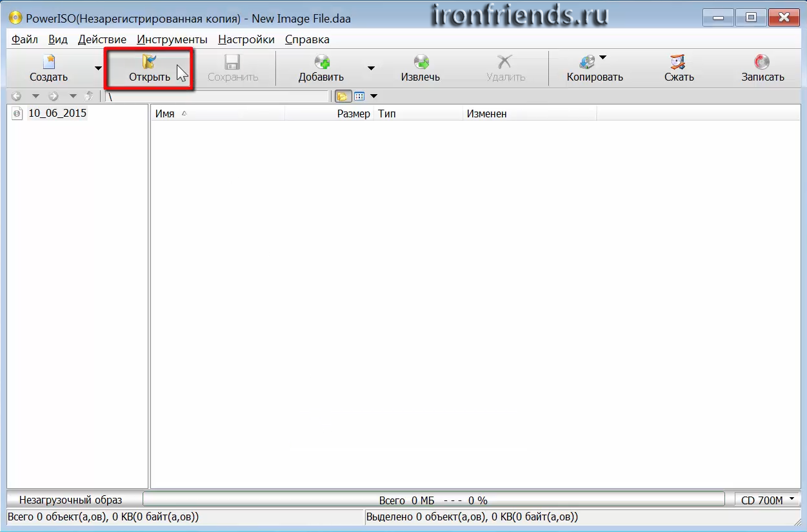Open the Файл menu
The height and width of the screenshot is (532, 807).
tap(25, 39)
